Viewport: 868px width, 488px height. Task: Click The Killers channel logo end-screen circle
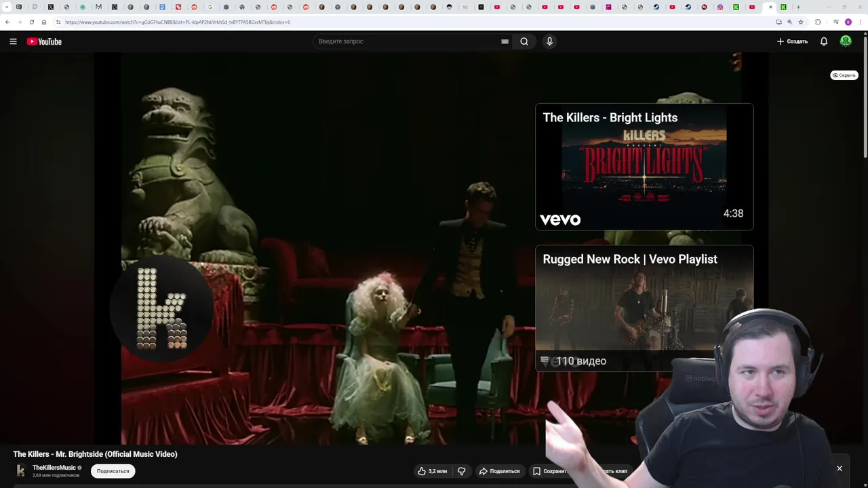[x=161, y=308]
